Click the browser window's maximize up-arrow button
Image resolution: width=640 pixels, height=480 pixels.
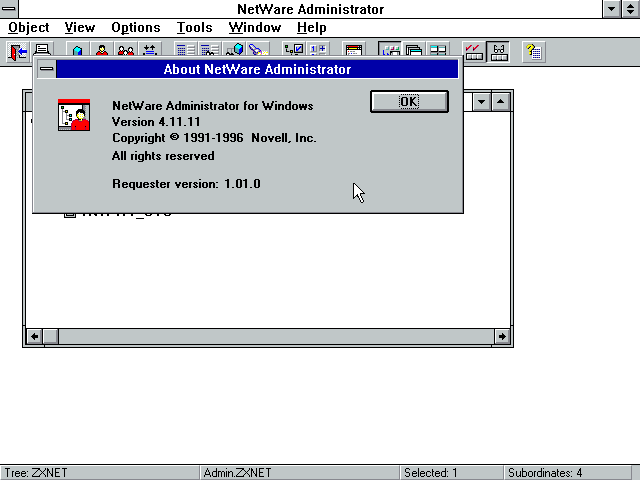tap(500, 102)
